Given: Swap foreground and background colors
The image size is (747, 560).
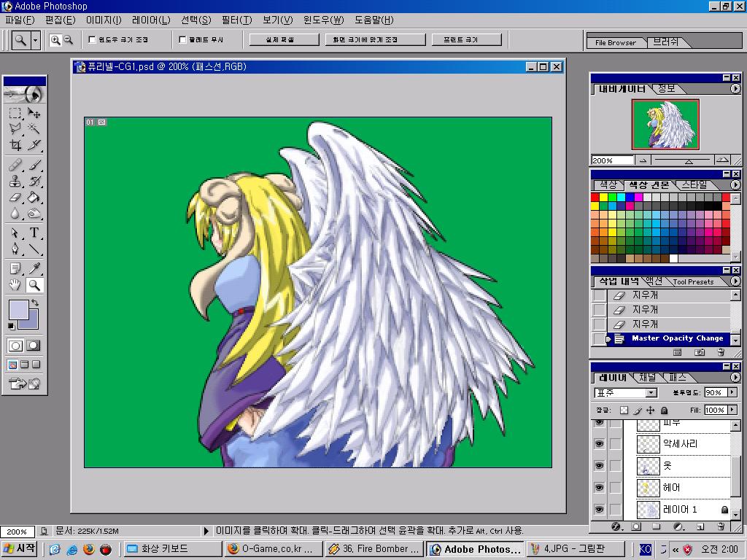Looking at the screenshot, I should click(35, 303).
